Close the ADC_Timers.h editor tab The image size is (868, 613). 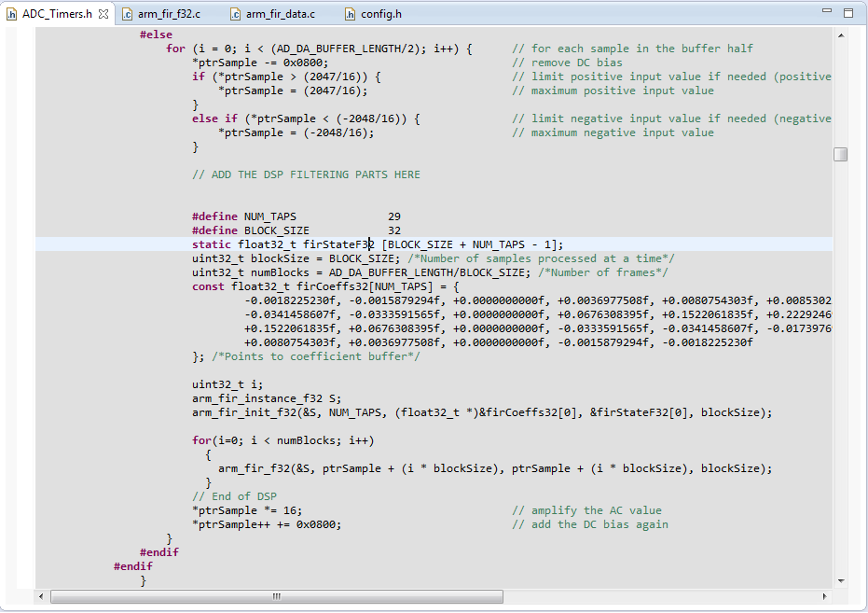pyautogui.click(x=103, y=14)
